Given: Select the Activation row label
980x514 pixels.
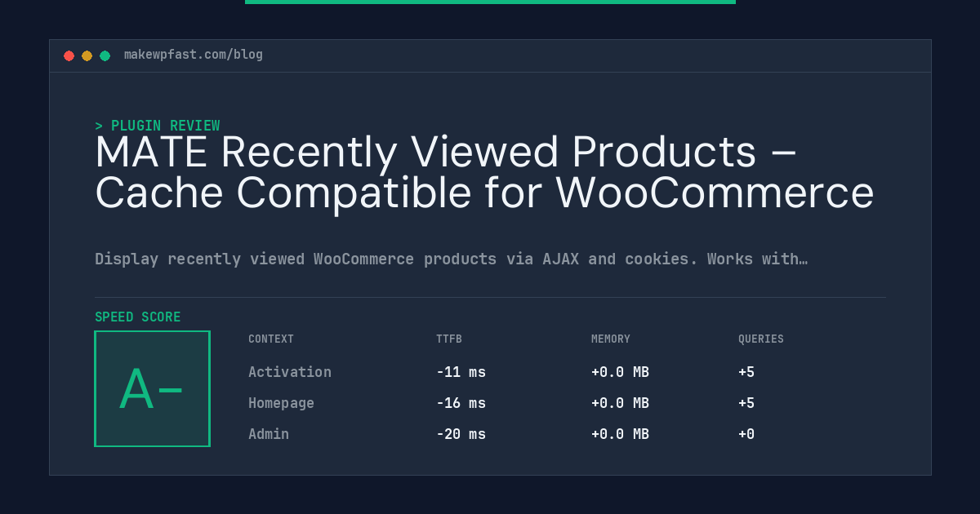Looking at the screenshot, I should [290, 372].
